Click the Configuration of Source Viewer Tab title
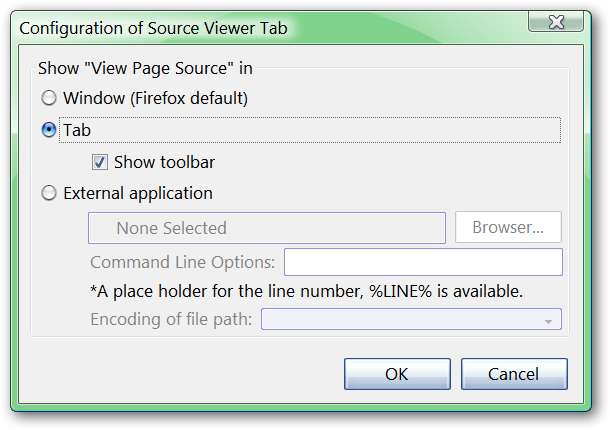The width and height of the screenshot is (610, 430). pos(153,28)
